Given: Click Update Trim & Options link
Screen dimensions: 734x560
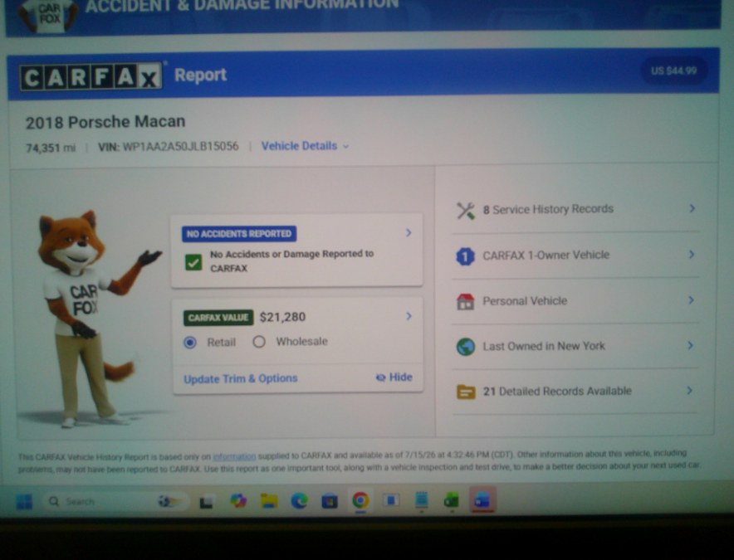Looking at the screenshot, I should click(x=241, y=378).
